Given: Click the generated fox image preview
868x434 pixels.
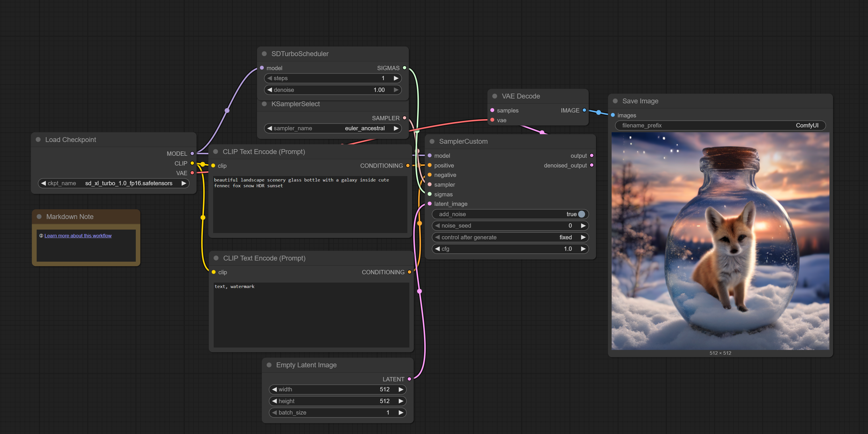Looking at the screenshot, I should (x=720, y=241).
